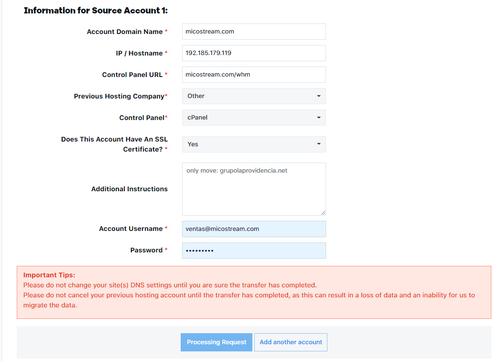Click Add another account button
The image size is (500, 361).
(x=291, y=342)
